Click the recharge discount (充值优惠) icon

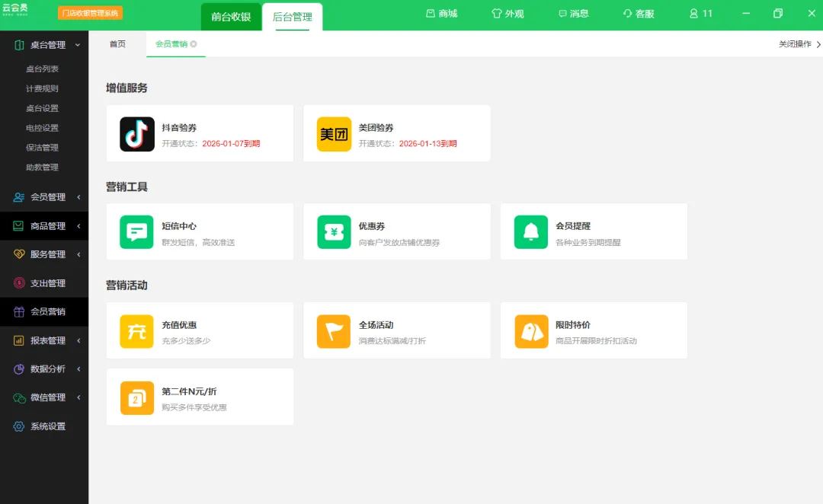pyautogui.click(x=137, y=331)
